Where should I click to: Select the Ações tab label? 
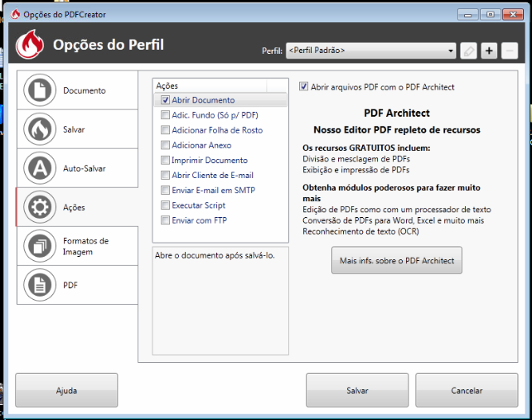pyautogui.click(x=74, y=208)
